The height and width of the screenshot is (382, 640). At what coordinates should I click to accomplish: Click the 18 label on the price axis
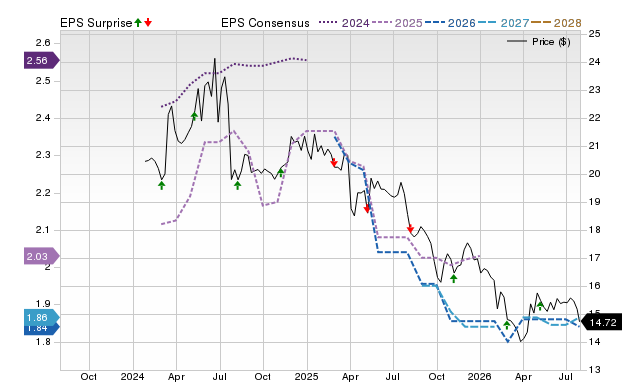pyautogui.click(x=594, y=229)
